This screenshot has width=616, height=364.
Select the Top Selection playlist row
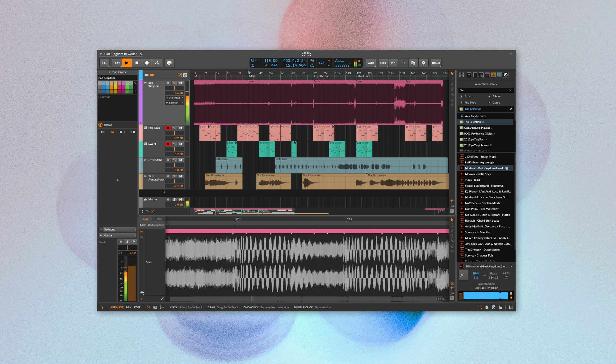click(486, 122)
